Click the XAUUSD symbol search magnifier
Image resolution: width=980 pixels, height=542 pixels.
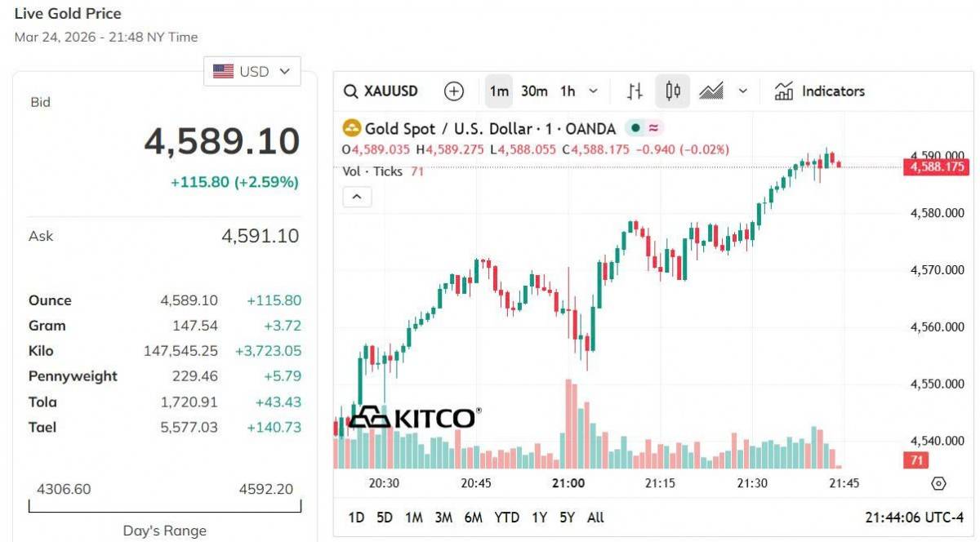[351, 91]
